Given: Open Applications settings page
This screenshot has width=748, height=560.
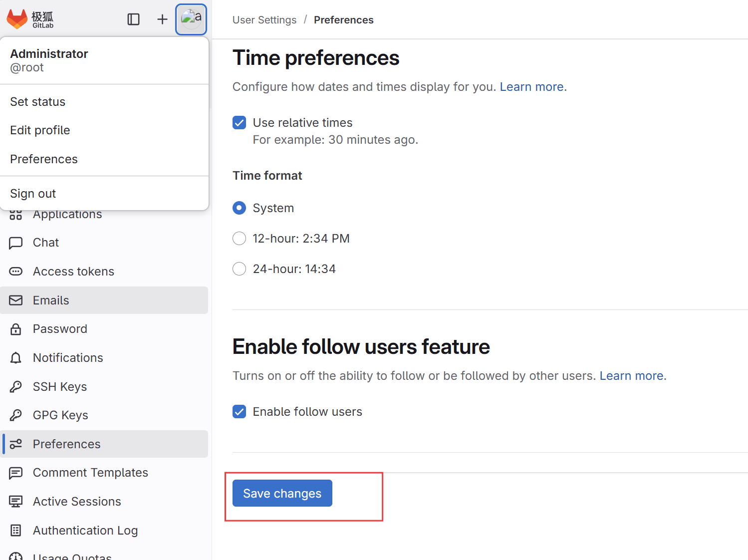Looking at the screenshot, I should pyautogui.click(x=104, y=215).
